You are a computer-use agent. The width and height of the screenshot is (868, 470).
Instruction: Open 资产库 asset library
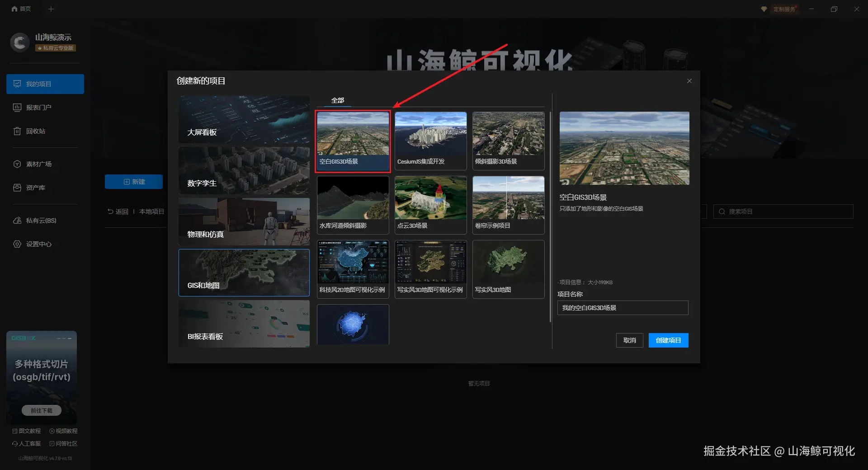pyautogui.click(x=45, y=188)
